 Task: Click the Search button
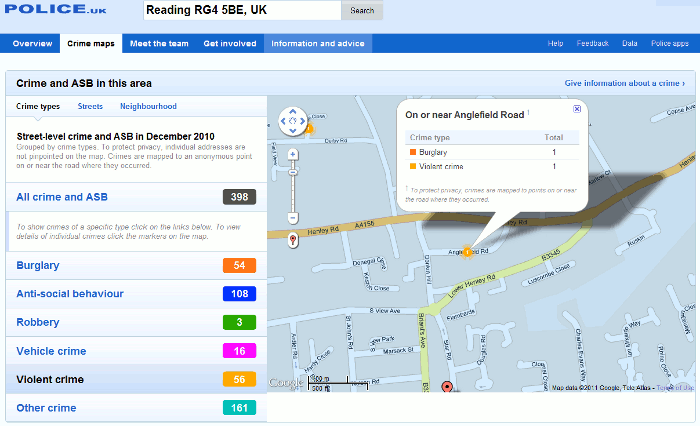pyautogui.click(x=362, y=10)
